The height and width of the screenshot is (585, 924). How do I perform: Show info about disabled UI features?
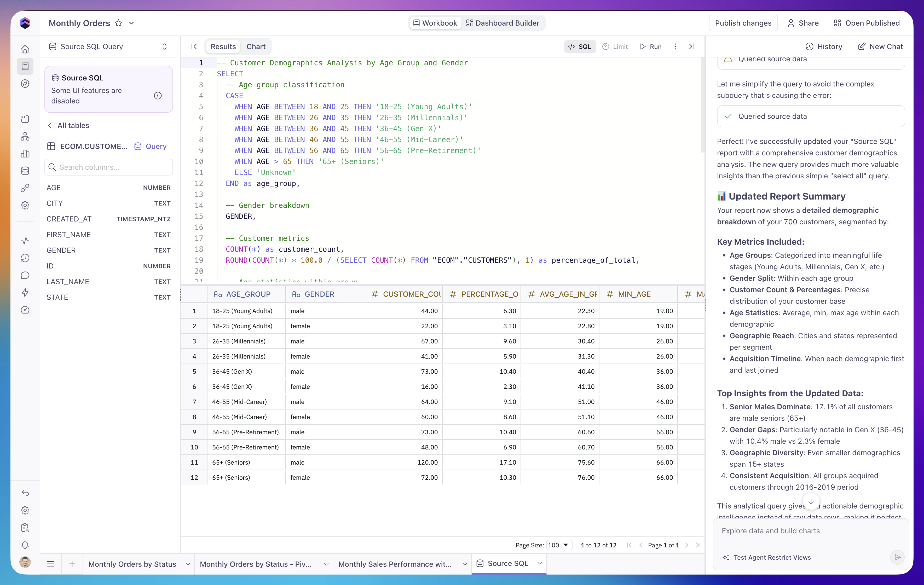(x=158, y=96)
